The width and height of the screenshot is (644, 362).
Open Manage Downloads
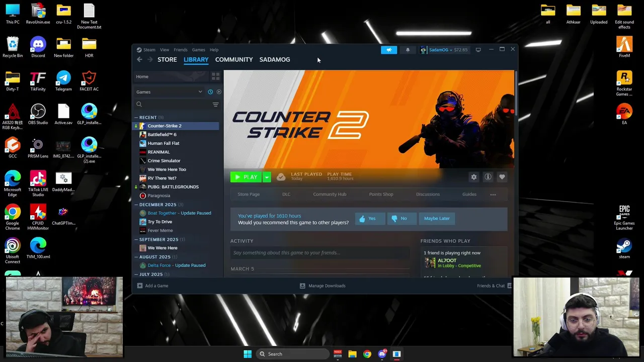pyautogui.click(x=323, y=286)
